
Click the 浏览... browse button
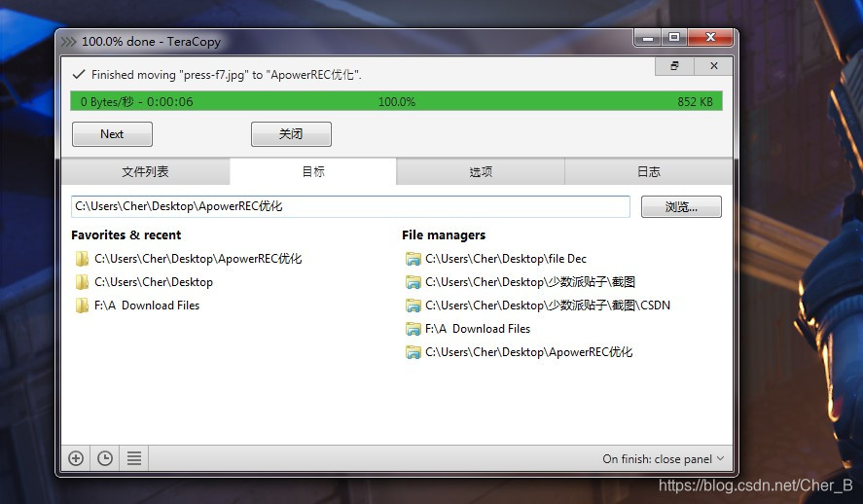(681, 207)
